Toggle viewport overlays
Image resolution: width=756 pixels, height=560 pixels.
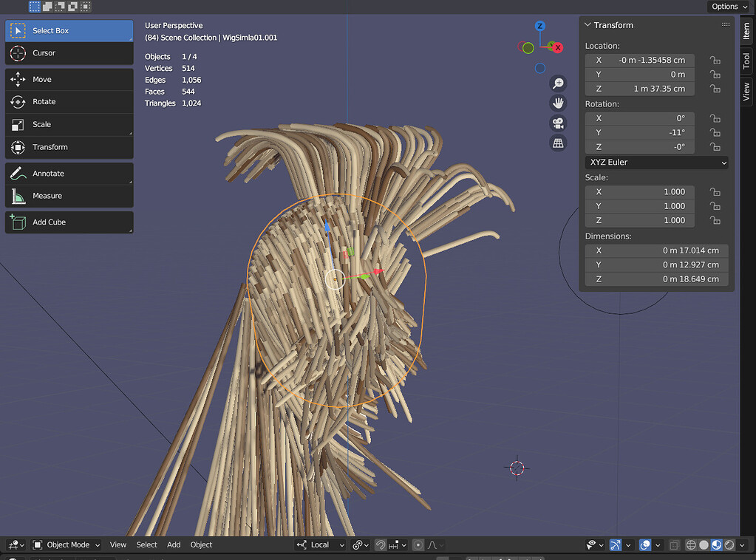click(645, 544)
